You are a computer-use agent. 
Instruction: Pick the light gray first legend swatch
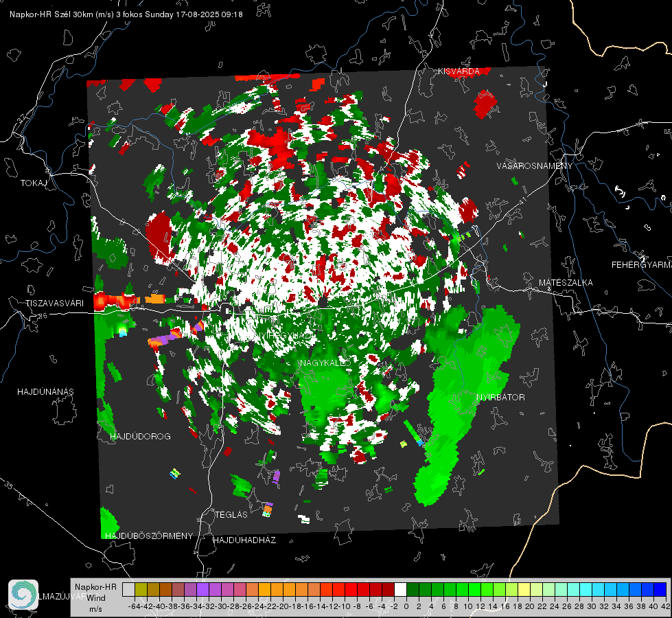[128, 589]
